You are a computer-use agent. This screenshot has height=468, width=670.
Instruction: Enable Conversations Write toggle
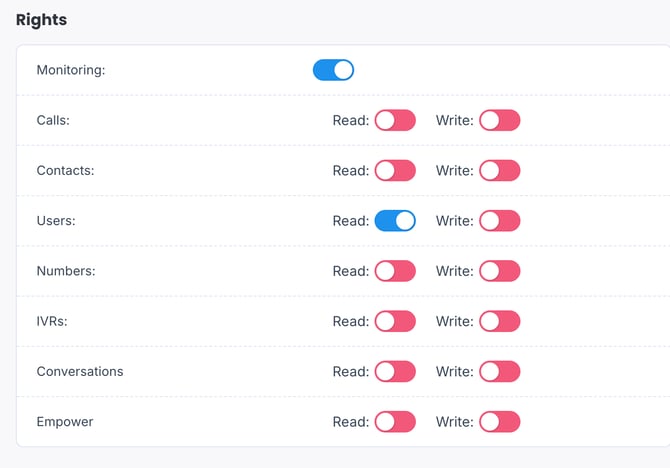(x=500, y=371)
